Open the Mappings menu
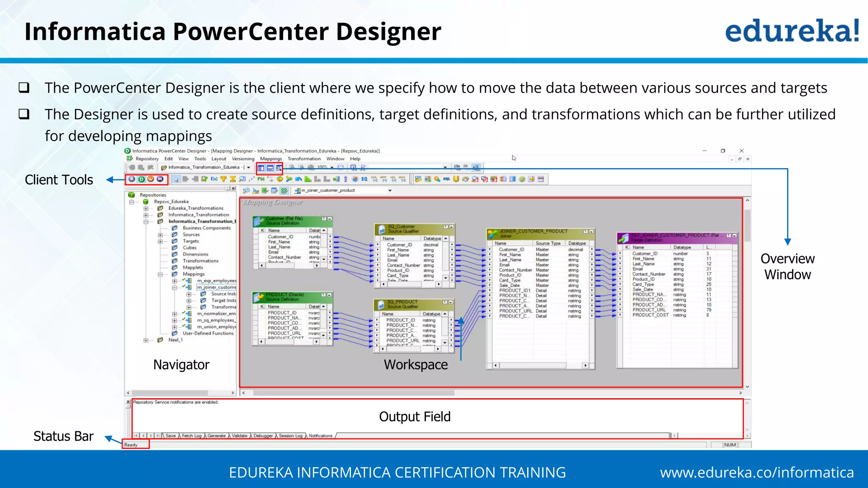The image size is (868, 488). tap(271, 159)
